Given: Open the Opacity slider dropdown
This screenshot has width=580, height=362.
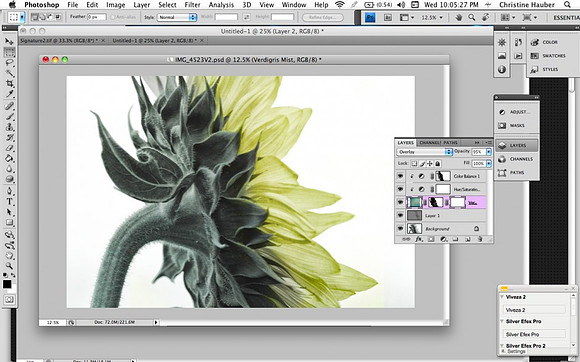Looking at the screenshot, I should [489, 152].
